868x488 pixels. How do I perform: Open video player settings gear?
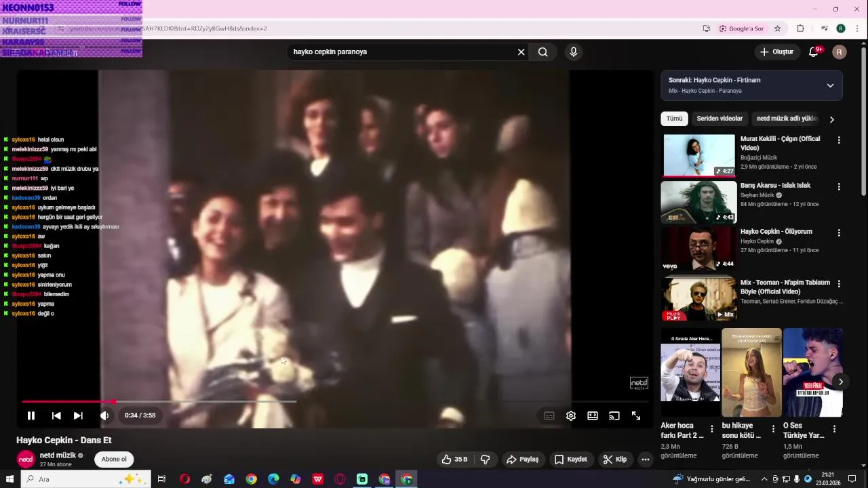pos(571,415)
